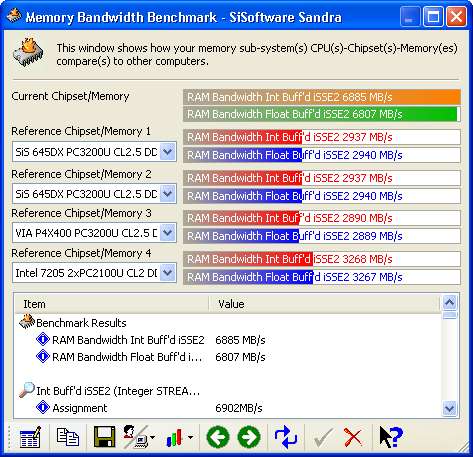473x457 pixels.
Task: Open the options table icon in toolbar
Action: pyautogui.click(x=30, y=436)
